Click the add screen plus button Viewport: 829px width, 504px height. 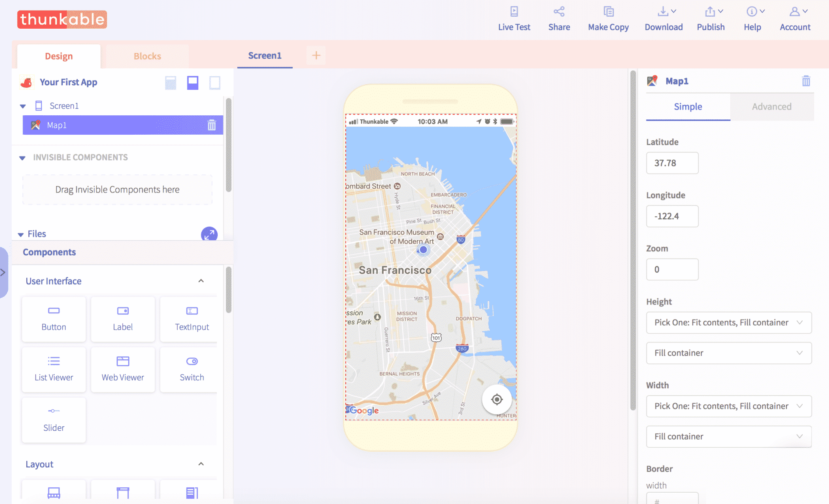click(316, 55)
